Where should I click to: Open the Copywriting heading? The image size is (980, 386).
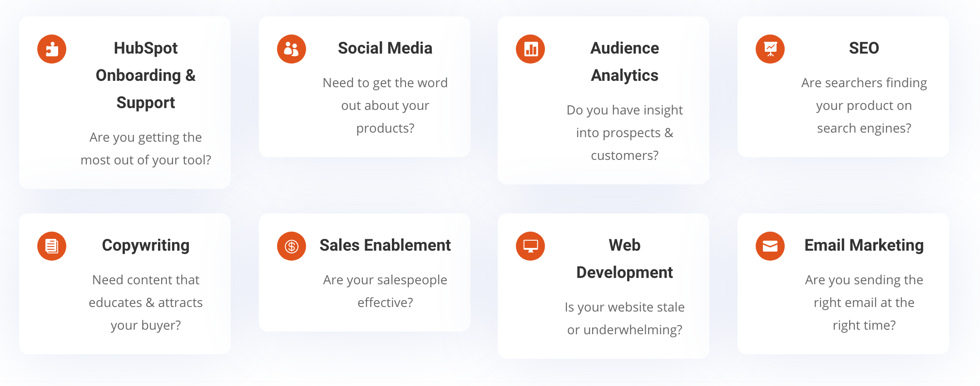tap(146, 246)
